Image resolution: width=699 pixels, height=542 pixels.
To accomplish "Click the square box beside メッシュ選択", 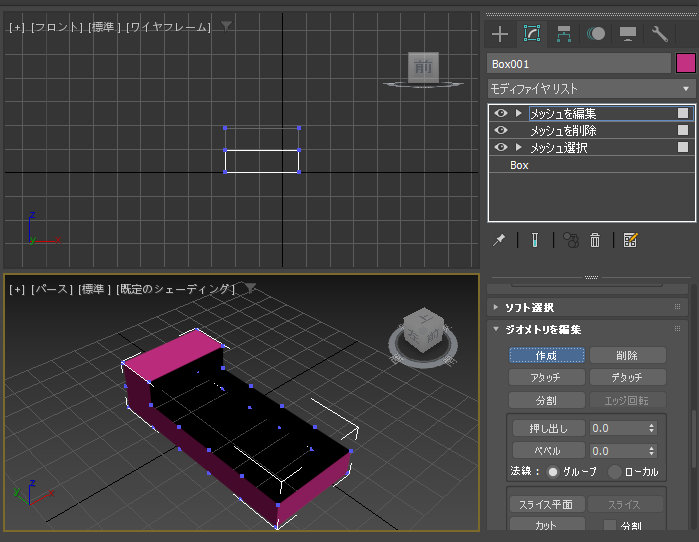I will tap(683, 147).
